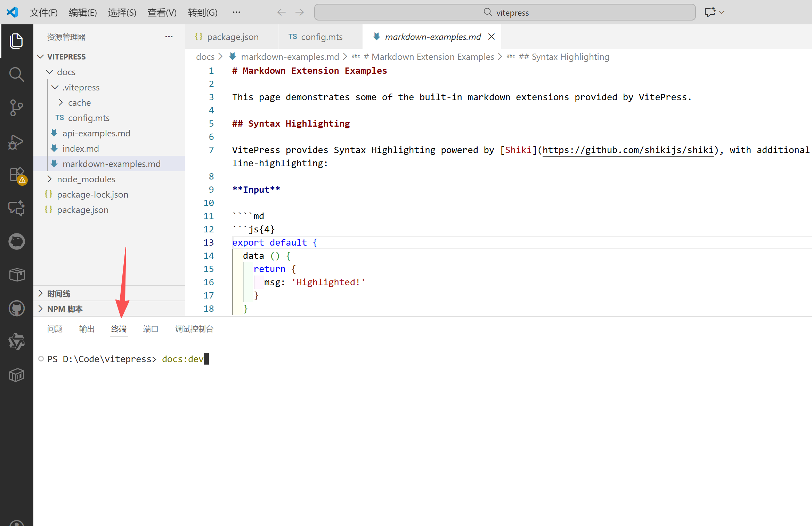
Task: Click the Explorer files icon
Action: tap(16, 41)
